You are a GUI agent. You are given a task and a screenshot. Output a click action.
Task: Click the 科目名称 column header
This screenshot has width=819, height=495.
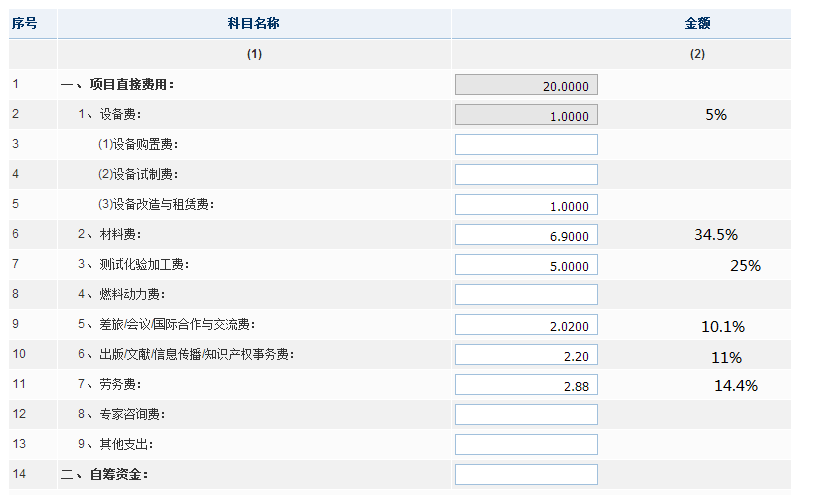pyautogui.click(x=254, y=23)
